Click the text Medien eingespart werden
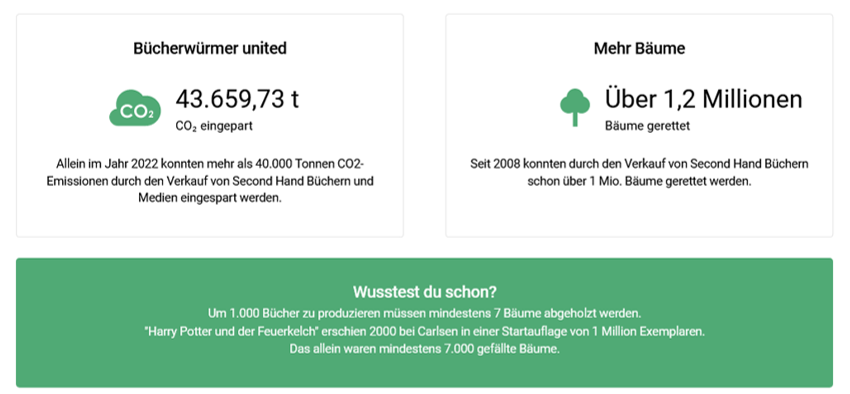The height and width of the screenshot is (394, 850). [x=210, y=198]
